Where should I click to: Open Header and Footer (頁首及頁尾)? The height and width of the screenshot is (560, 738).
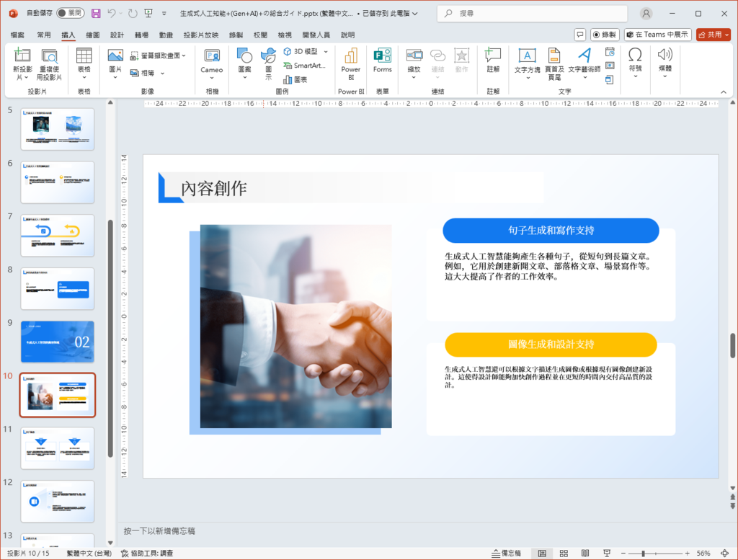tap(554, 64)
